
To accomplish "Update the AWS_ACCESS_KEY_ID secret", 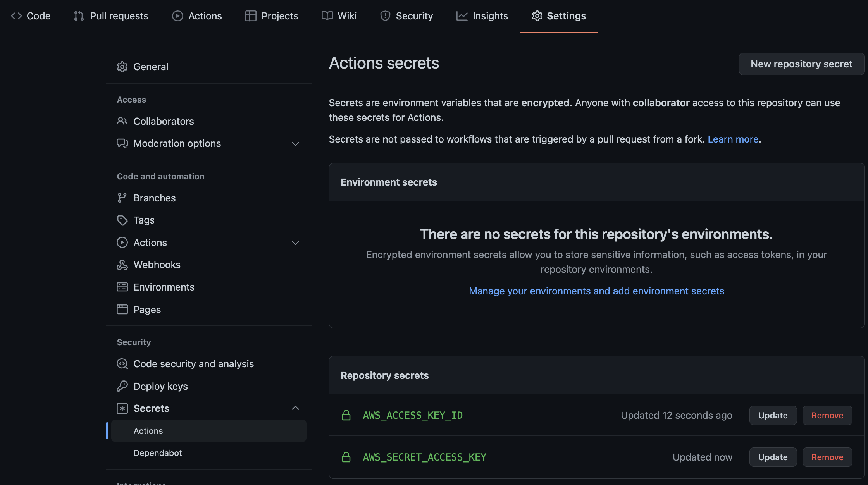I will pos(773,415).
